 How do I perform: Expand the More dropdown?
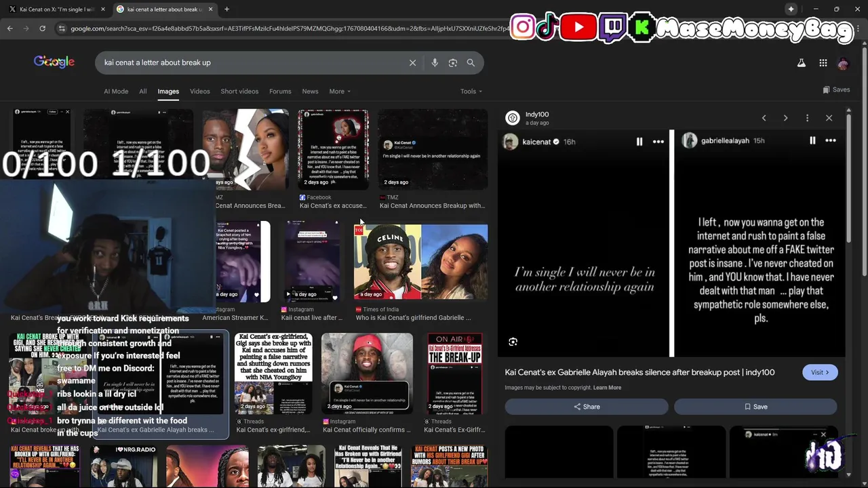(340, 91)
